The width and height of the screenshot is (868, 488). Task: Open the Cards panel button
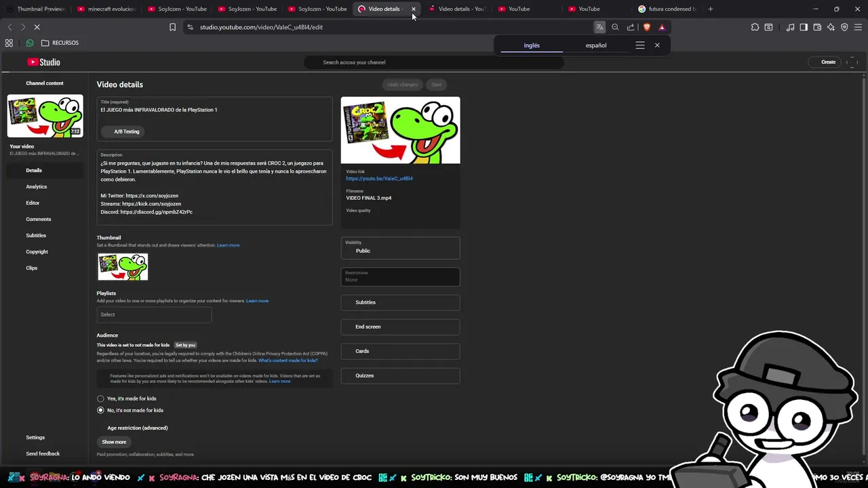coord(400,351)
